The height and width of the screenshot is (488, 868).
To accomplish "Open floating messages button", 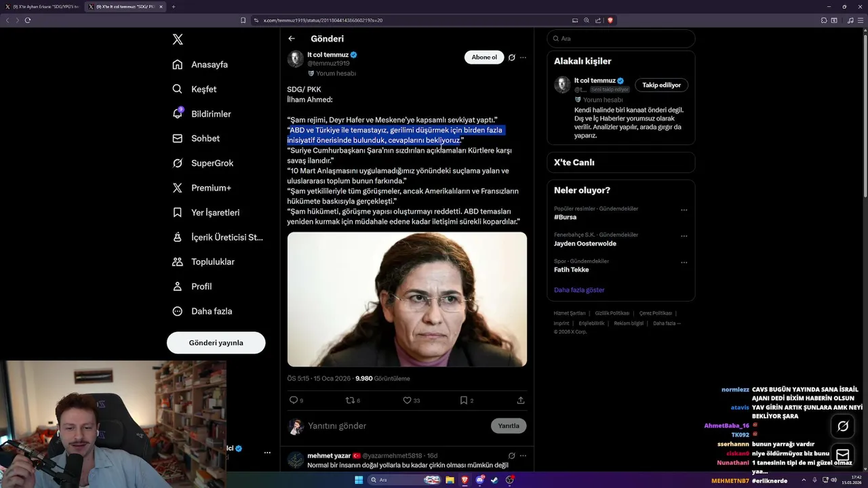I will (843, 455).
